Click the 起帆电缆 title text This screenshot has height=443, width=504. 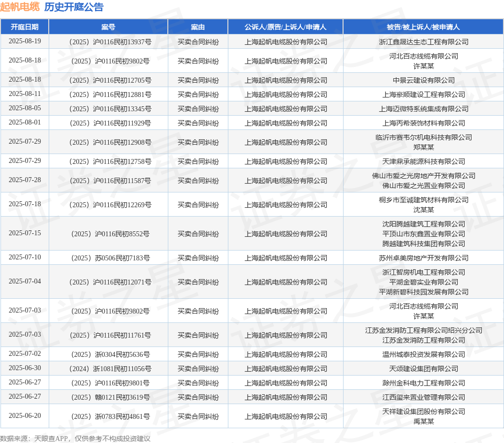pyautogui.click(x=20, y=7)
